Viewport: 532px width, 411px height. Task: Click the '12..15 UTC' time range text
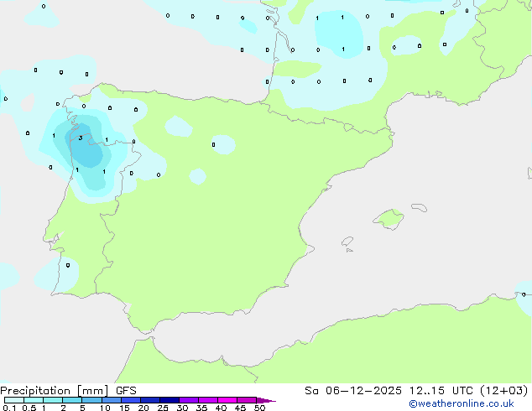coord(441,391)
